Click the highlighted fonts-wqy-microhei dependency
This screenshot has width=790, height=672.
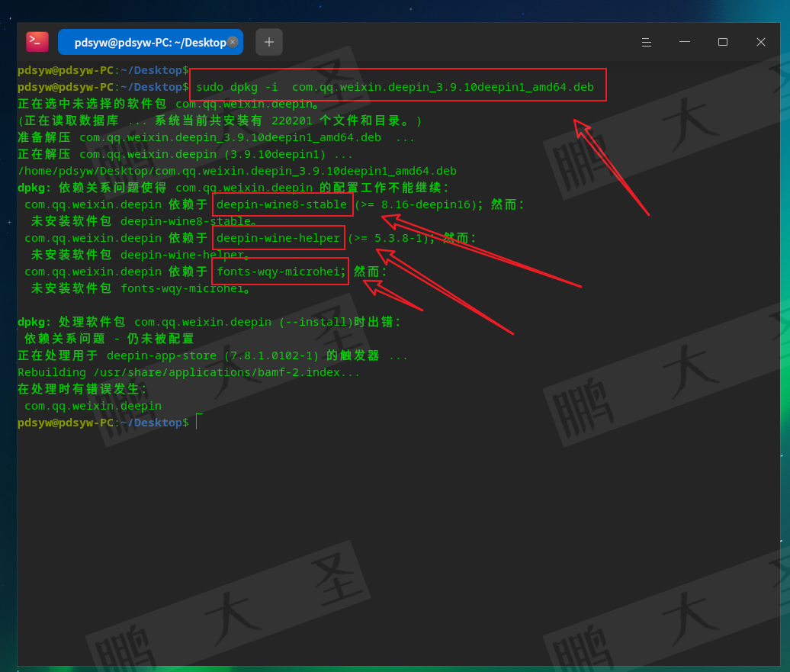280,272
